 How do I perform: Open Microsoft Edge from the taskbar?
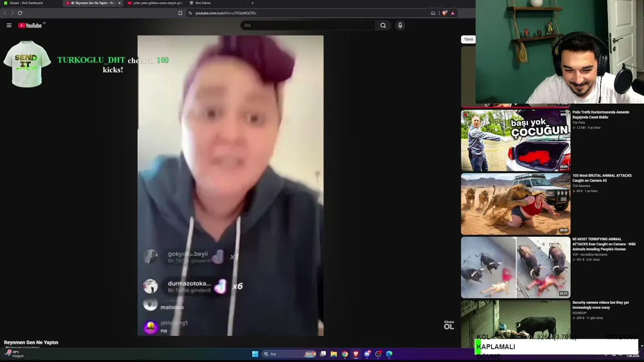tap(389, 354)
